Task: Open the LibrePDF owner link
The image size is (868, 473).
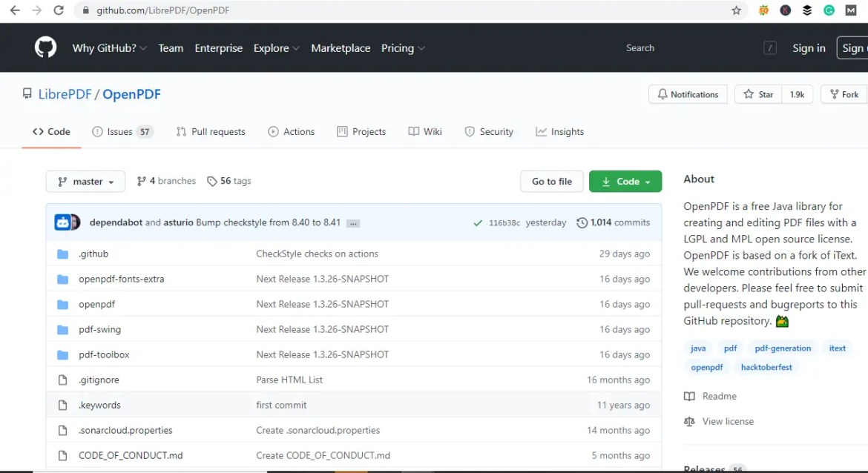Action: (65, 94)
